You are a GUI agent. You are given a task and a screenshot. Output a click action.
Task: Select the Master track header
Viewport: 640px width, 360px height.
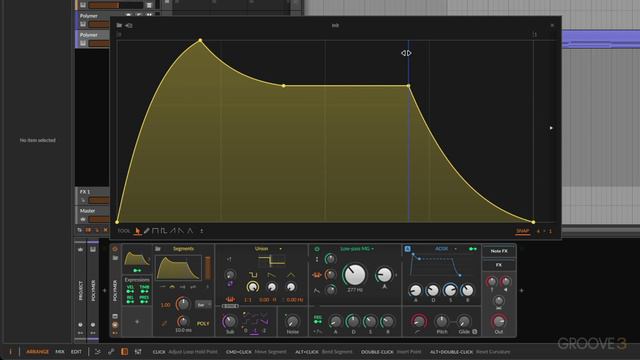93,215
